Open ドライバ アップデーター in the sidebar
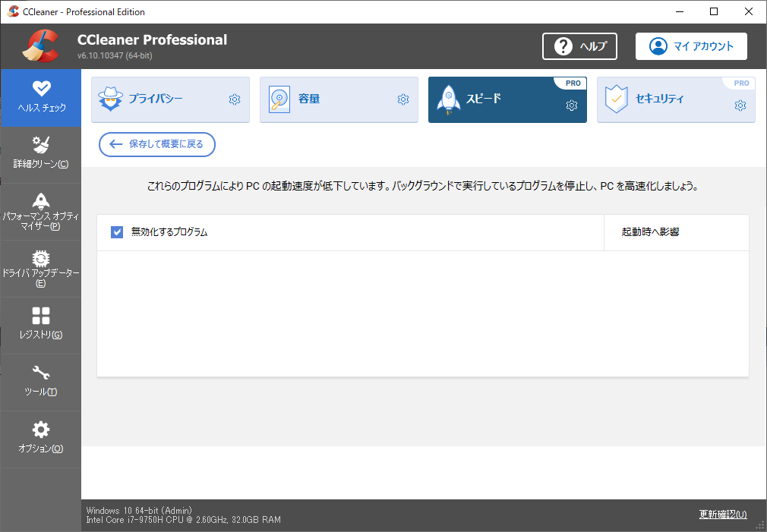Image resolution: width=767 pixels, height=532 pixels. click(40, 269)
